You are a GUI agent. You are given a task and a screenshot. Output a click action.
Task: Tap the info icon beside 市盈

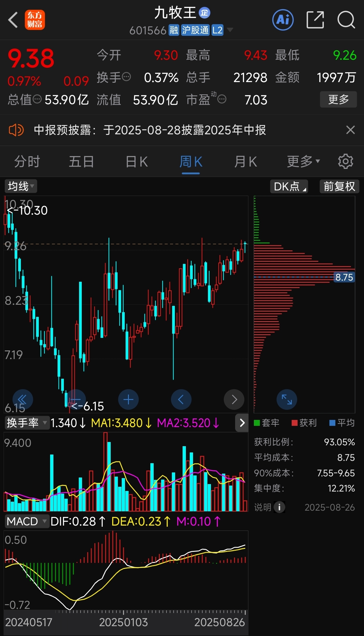222,99
